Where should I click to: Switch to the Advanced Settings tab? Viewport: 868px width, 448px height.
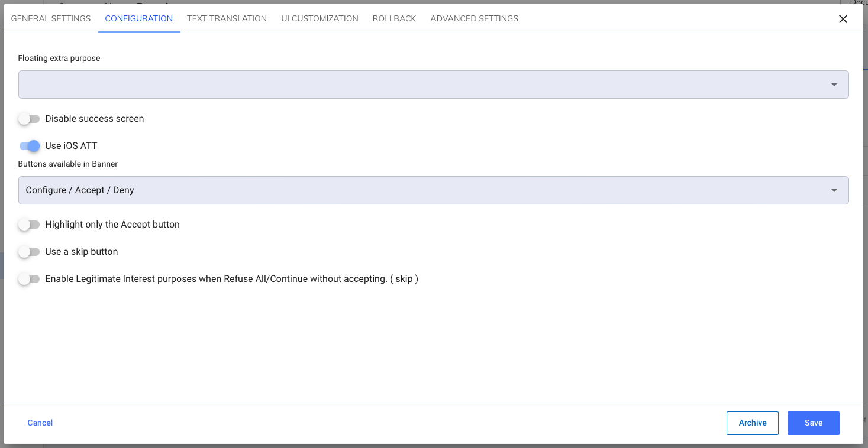(x=474, y=18)
